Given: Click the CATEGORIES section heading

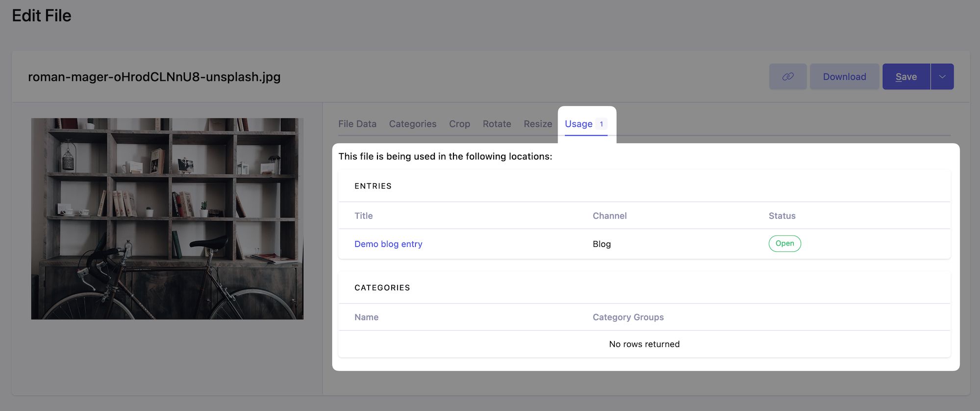Looking at the screenshot, I should pyautogui.click(x=382, y=288).
